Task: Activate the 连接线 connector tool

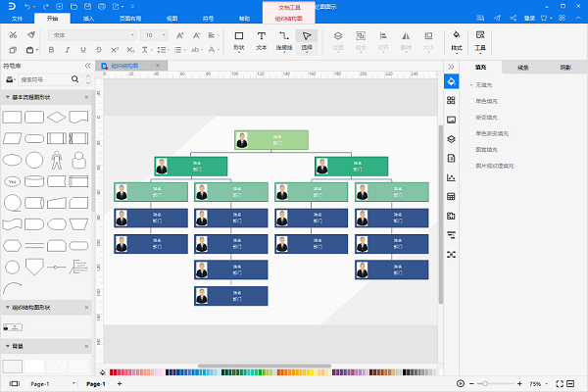Action: coord(284,40)
